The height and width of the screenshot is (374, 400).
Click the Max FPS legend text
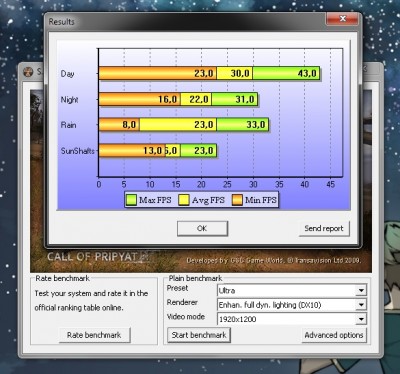(x=155, y=200)
